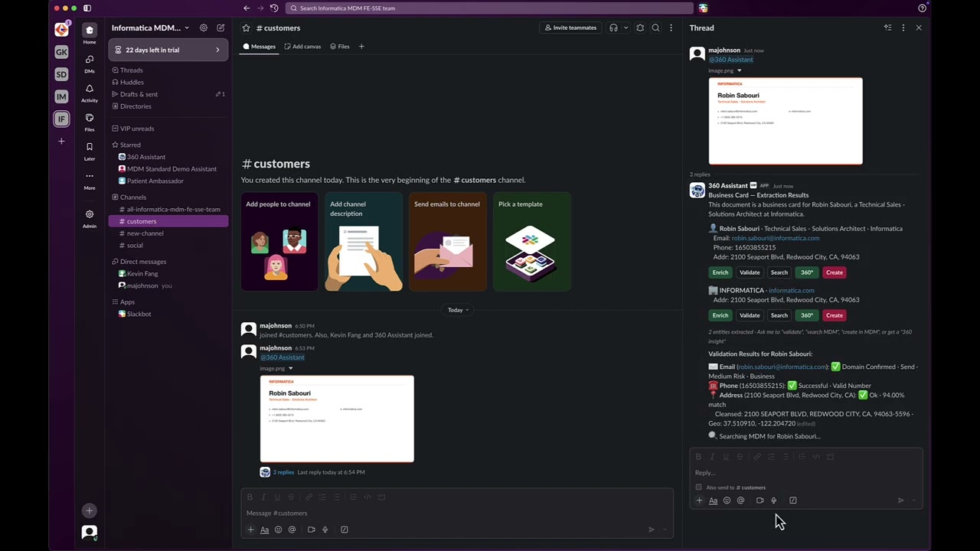Screen dimensions: 980x551
Task: Open the Today date dropdown
Action: click(458, 310)
